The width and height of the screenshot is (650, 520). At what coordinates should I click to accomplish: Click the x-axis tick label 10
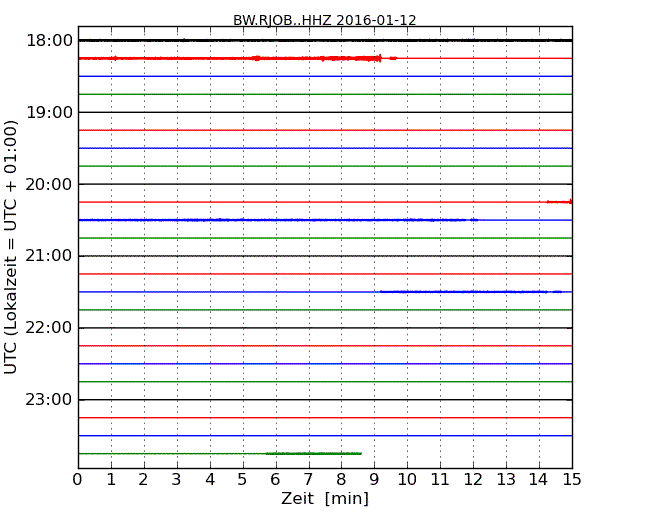tap(407, 479)
